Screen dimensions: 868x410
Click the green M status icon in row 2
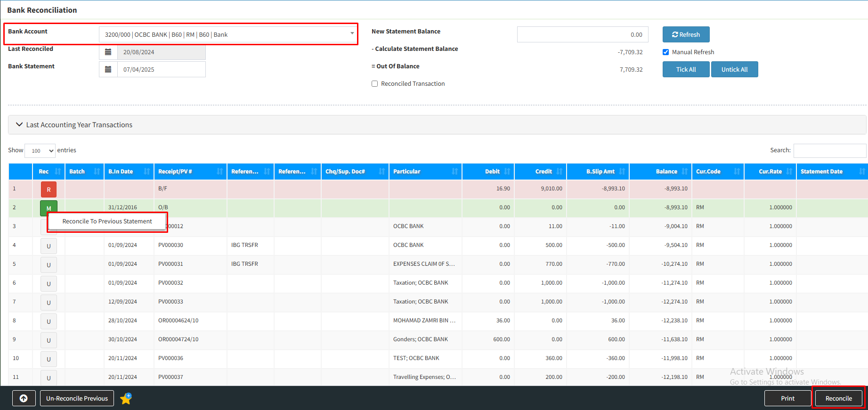(x=49, y=208)
